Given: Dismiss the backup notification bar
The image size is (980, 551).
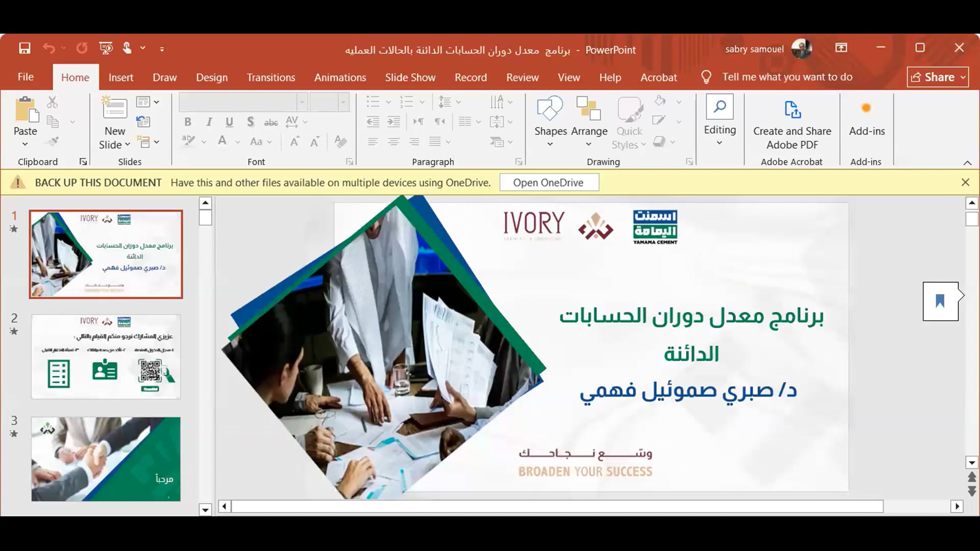Looking at the screenshot, I should tap(965, 182).
